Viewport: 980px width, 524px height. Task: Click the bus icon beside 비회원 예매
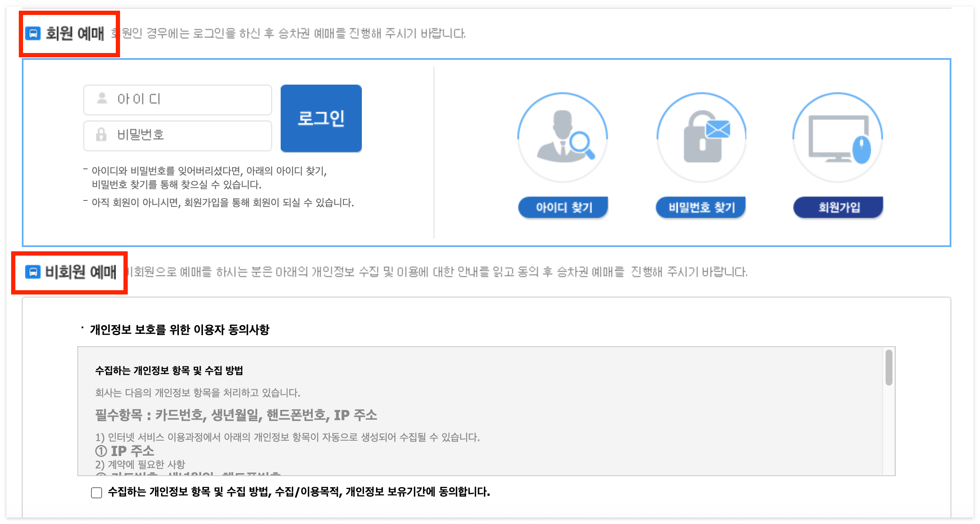33,272
